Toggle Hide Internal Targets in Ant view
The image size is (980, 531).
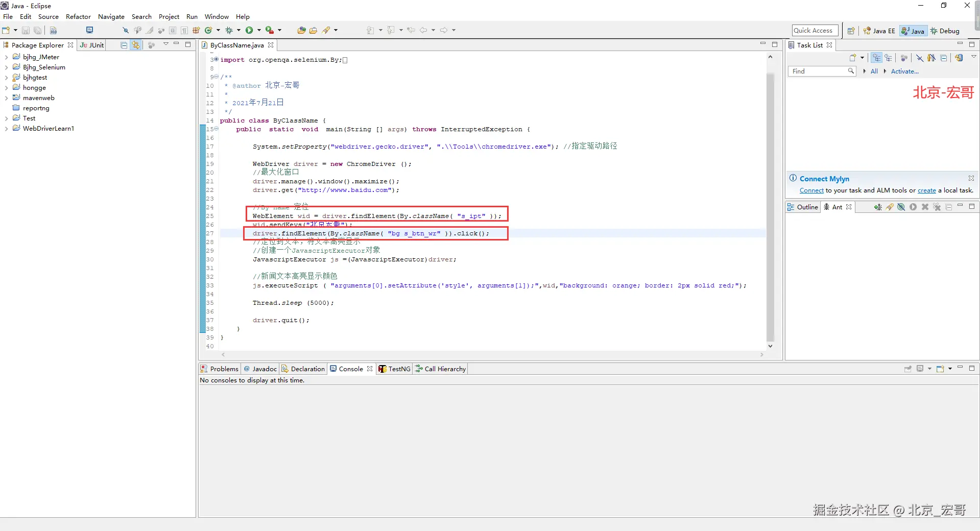[901, 207]
